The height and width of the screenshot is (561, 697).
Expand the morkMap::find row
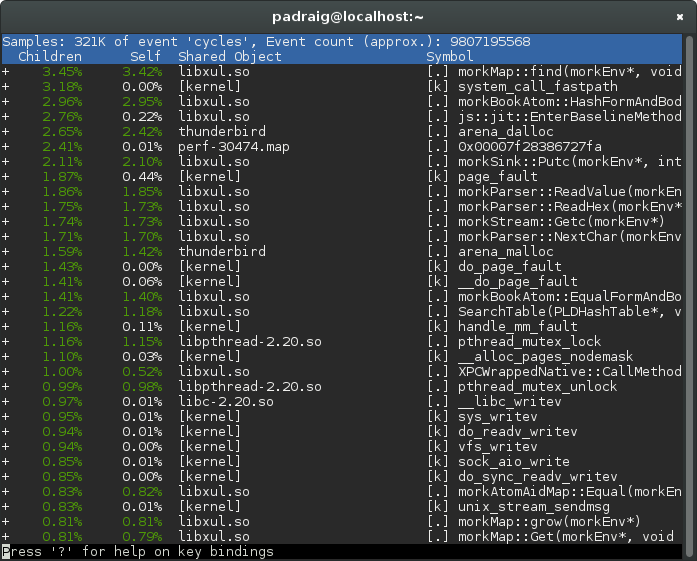click(x=5, y=72)
